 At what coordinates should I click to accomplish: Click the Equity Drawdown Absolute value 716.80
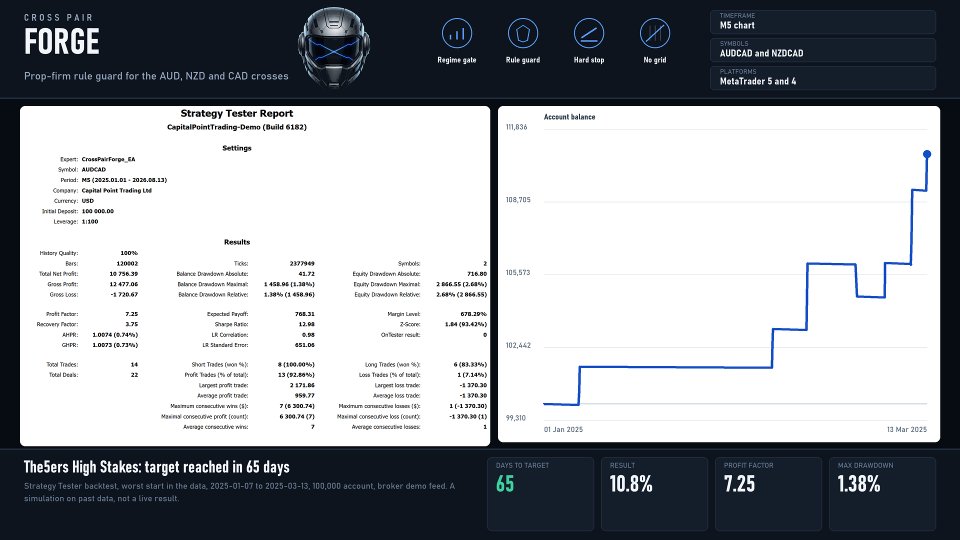[477, 274]
